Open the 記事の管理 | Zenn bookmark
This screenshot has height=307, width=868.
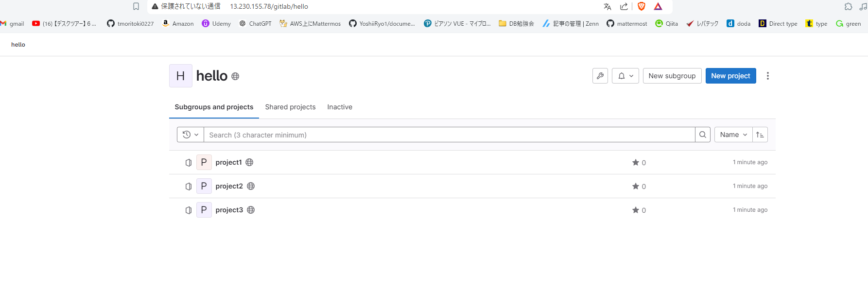coord(571,23)
